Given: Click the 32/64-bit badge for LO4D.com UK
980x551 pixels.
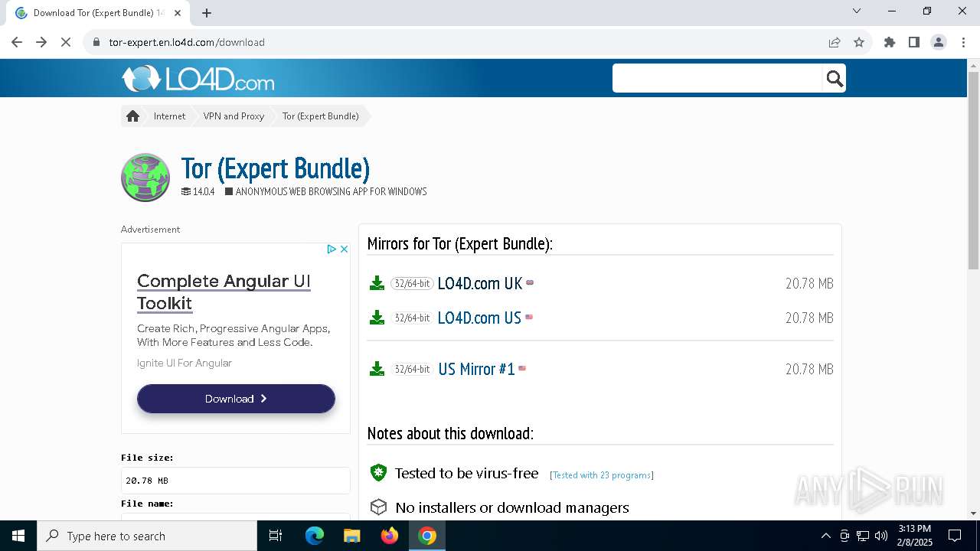Looking at the screenshot, I should (x=412, y=283).
